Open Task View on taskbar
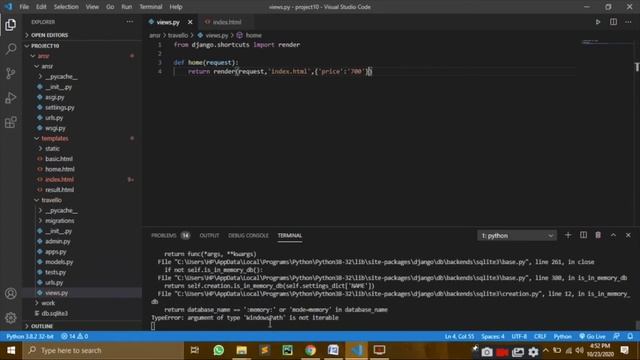Screen dimensions: 640x360 pos(195,350)
